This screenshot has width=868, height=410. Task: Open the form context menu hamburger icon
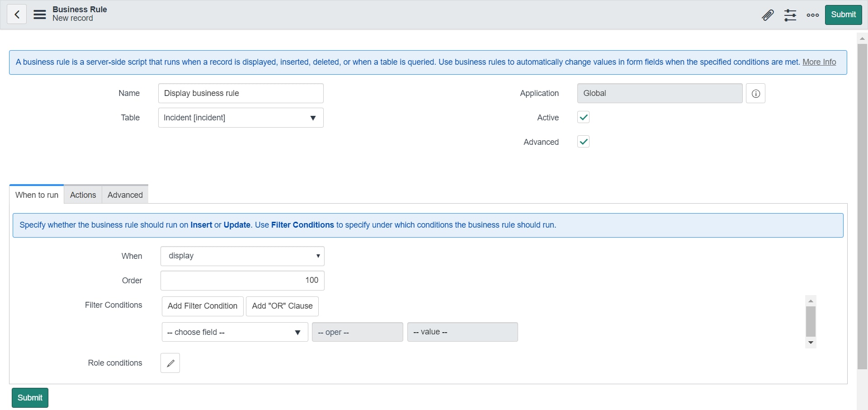pyautogui.click(x=39, y=14)
